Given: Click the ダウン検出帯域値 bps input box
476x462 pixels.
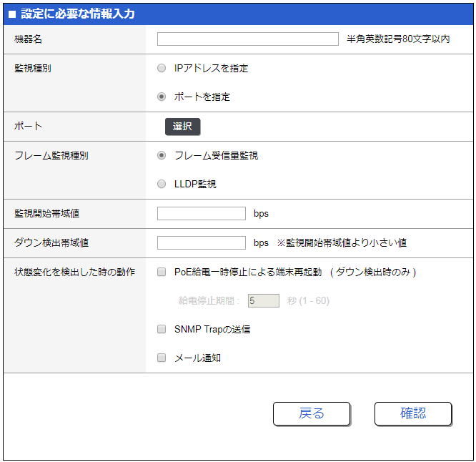Looking at the screenshot, I should [201, 242].
